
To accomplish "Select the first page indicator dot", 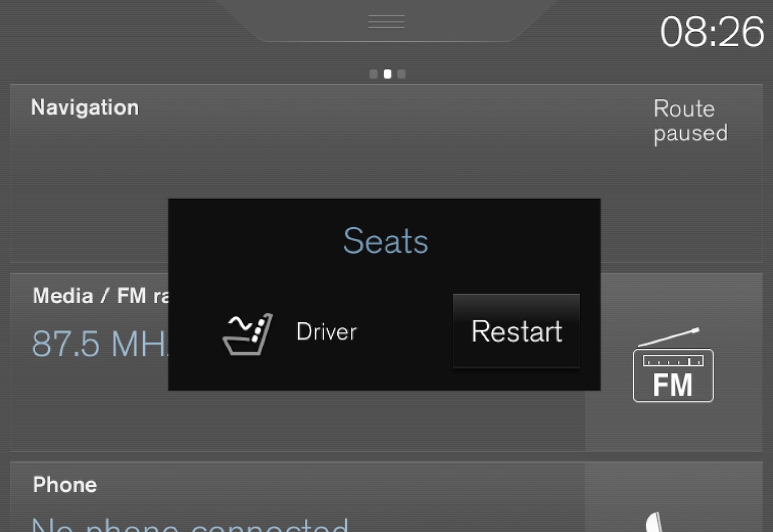I will (373, 74).
